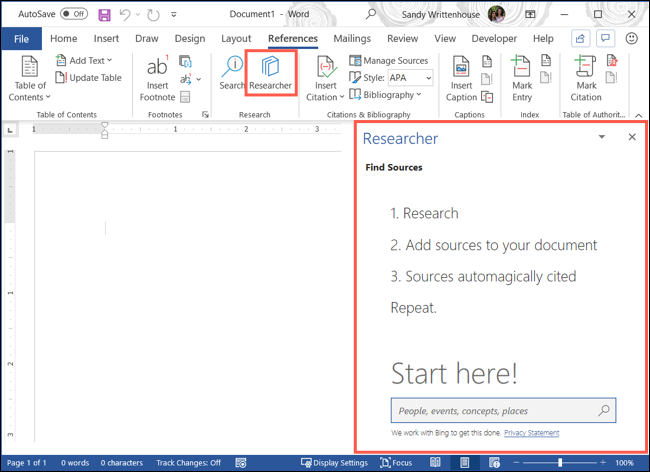Click the 0 characters count
The height and width of the screenshot is (472, 650).
[x=121, y=463]
